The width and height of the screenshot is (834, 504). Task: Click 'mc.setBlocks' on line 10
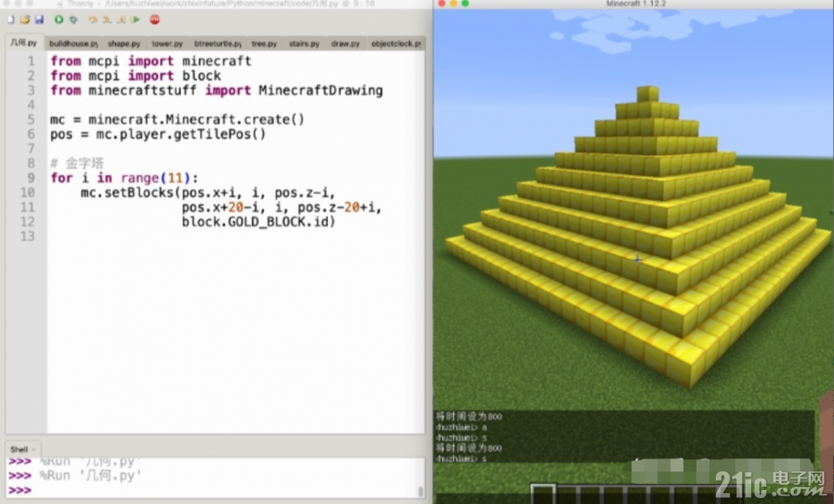tap(127, 192)
